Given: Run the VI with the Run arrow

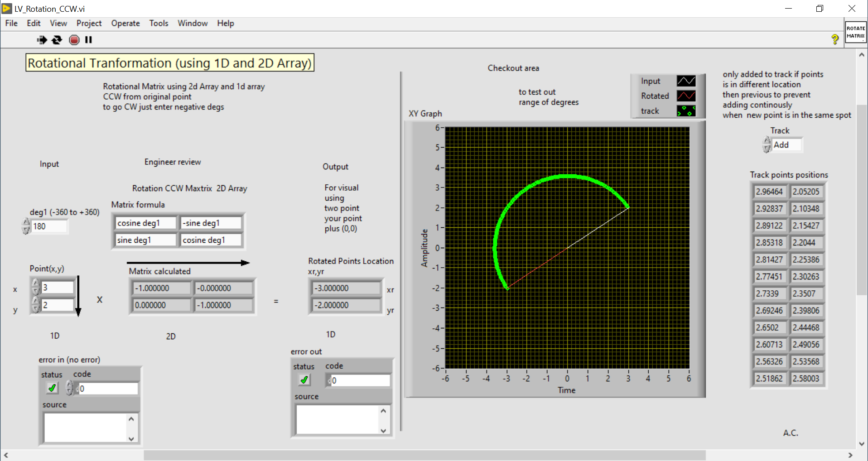Looking at the screenshot, I should 41,40.
